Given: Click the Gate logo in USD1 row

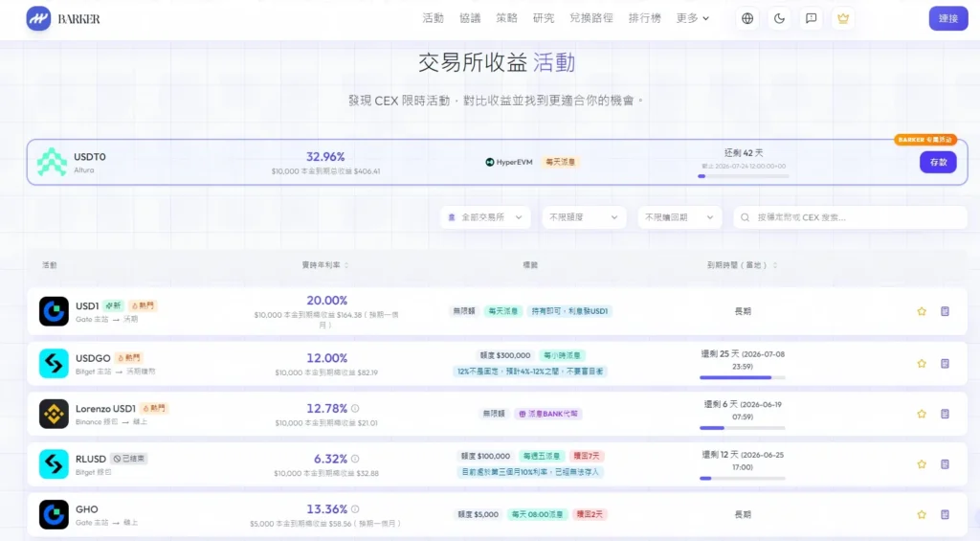Looking at the screenshot, I should pos(54,311).
